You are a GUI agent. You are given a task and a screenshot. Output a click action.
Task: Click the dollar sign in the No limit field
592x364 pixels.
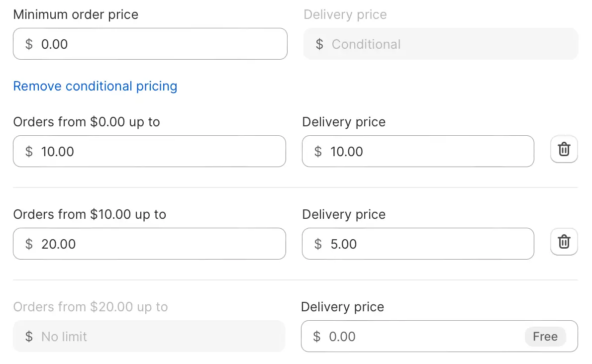point(29,337)
